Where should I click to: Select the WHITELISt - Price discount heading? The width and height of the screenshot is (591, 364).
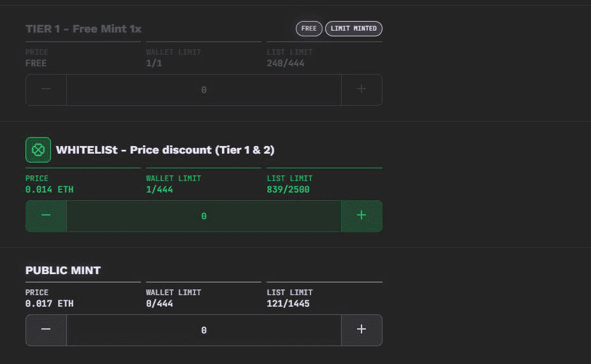165,150
